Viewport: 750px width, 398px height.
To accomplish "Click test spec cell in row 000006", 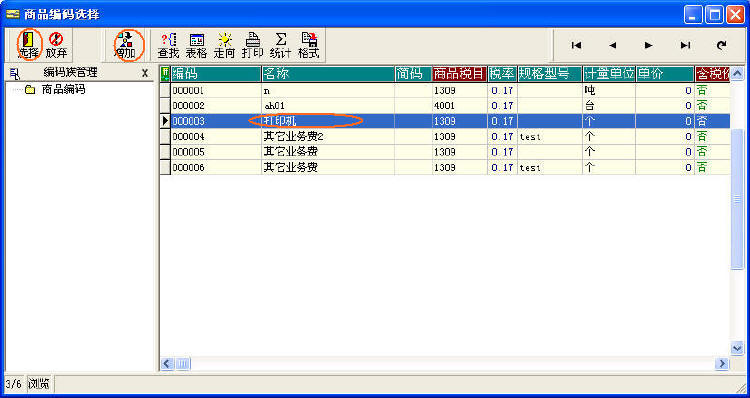I will (x=550, y=167).
